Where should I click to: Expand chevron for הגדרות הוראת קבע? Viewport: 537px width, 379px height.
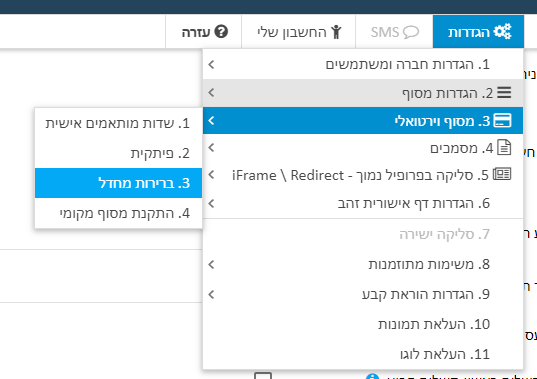pos(211,294)
